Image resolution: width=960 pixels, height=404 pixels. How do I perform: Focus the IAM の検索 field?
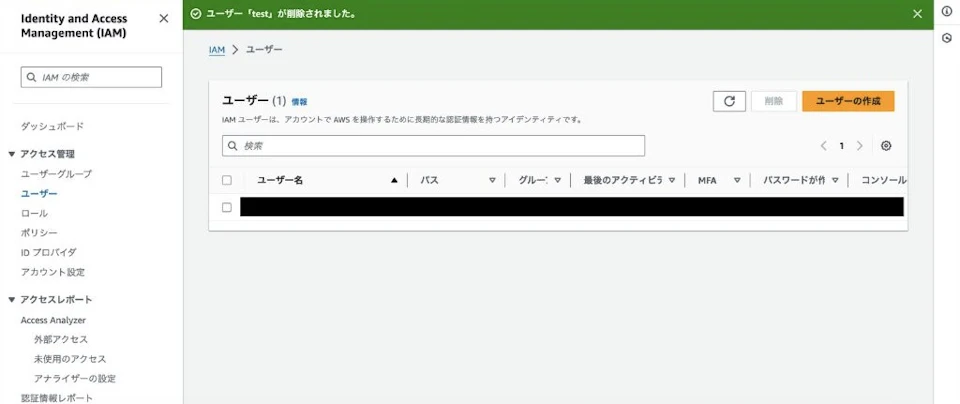pos(91,77)
